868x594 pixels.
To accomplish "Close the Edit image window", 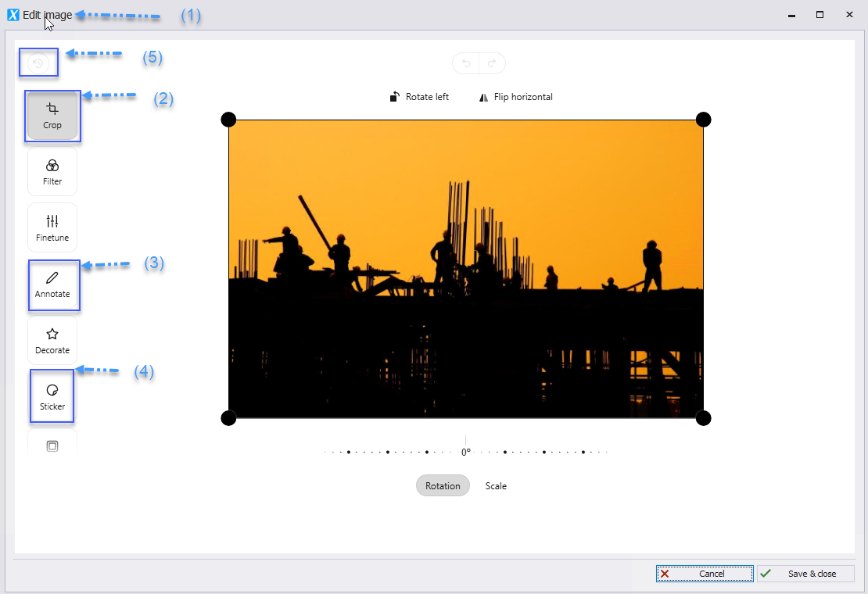I will coord(849,15).
